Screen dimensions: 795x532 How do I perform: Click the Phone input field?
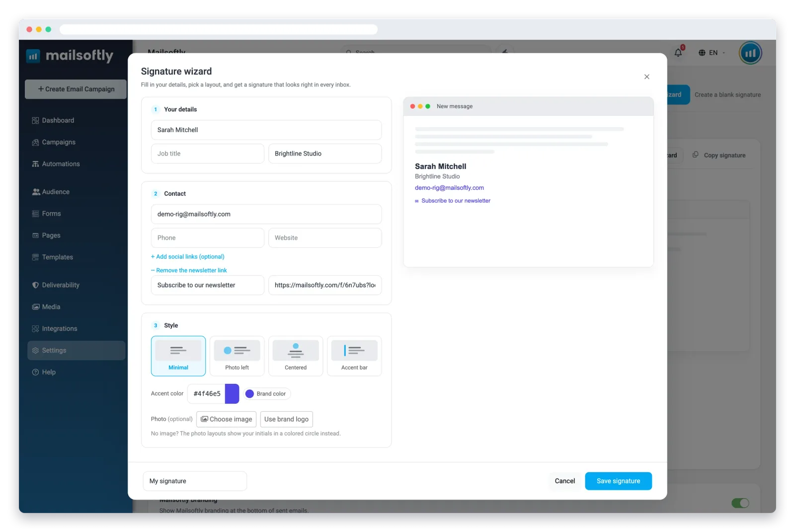click(208, 238)
